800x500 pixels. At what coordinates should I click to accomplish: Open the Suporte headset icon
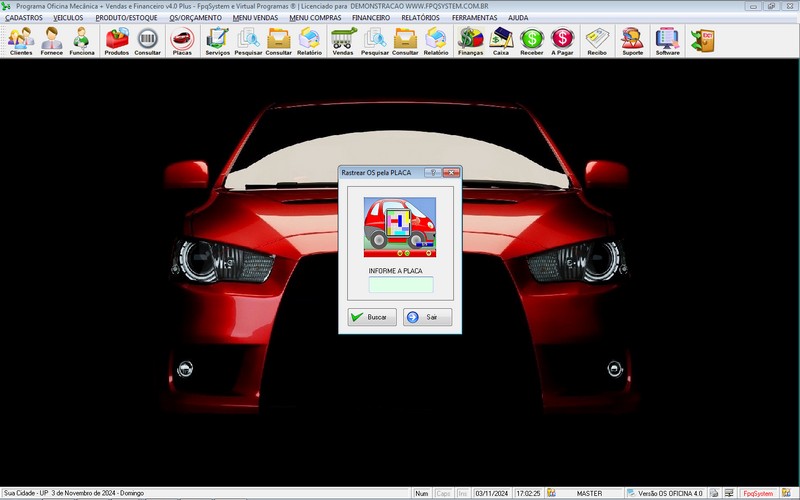pyautogui.click(x=633, y=41)
